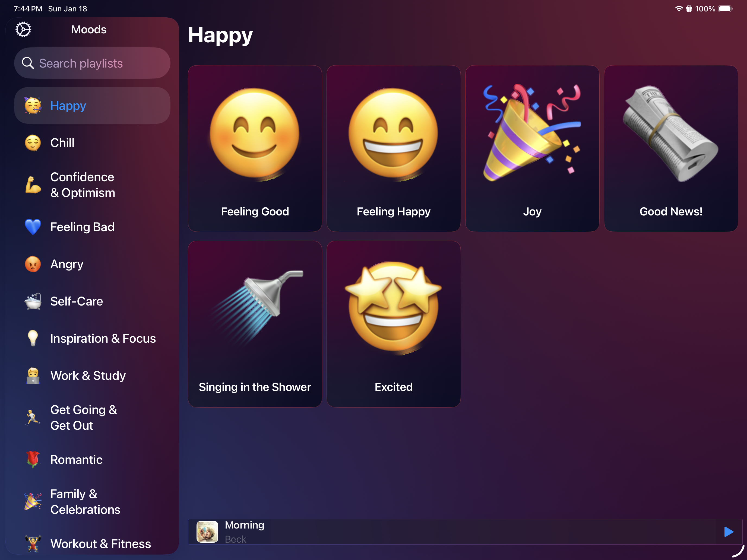Viewport: 747px width, 560px height.
Task: Open the settings gear icon
Action: tap(23, 30)
